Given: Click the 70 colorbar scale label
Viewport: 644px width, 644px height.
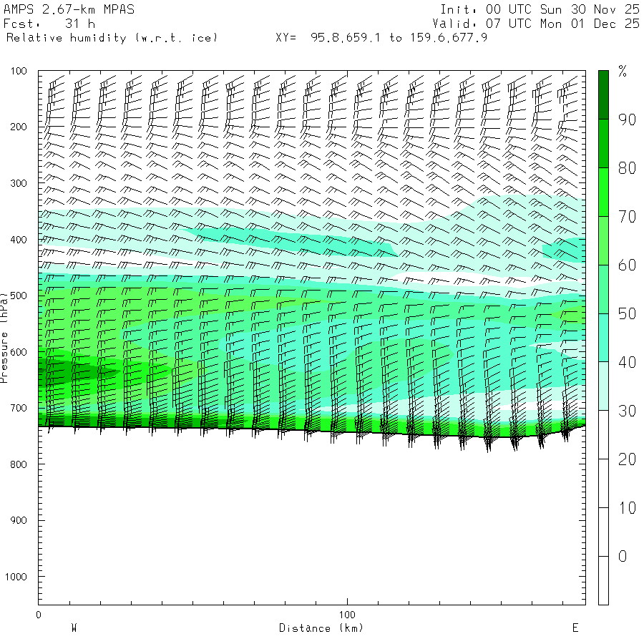Looking at the screenshot, I should coord(627,216).
